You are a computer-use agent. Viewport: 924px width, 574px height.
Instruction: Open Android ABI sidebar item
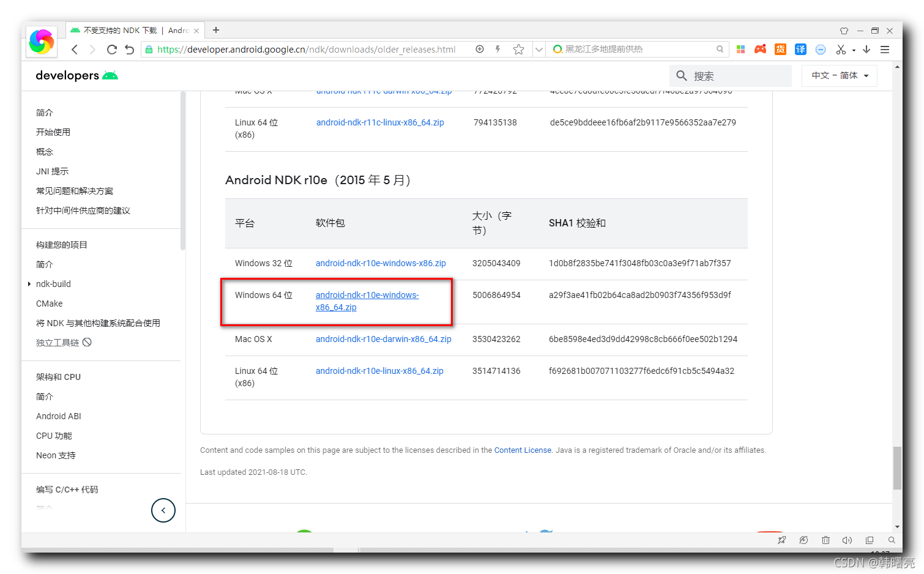pos(58,416)
